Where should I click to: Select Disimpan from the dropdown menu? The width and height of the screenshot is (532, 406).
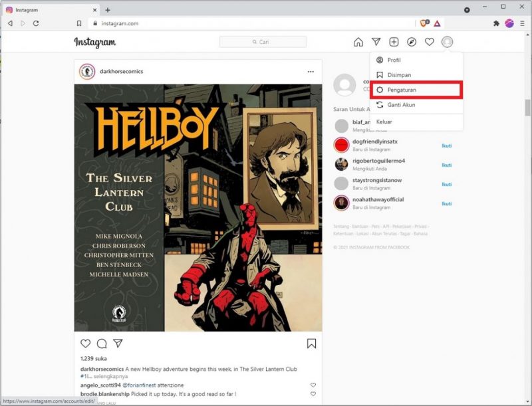[x=416, y=75]
